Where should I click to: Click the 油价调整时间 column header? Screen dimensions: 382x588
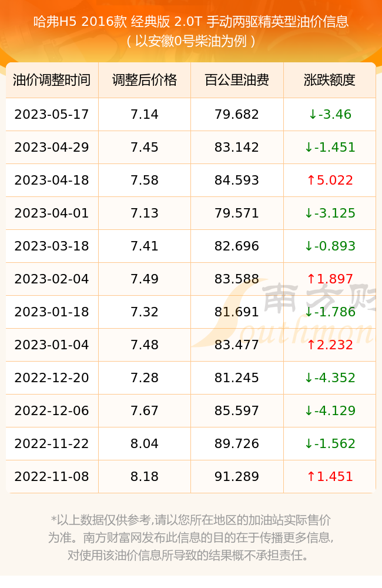52,80
